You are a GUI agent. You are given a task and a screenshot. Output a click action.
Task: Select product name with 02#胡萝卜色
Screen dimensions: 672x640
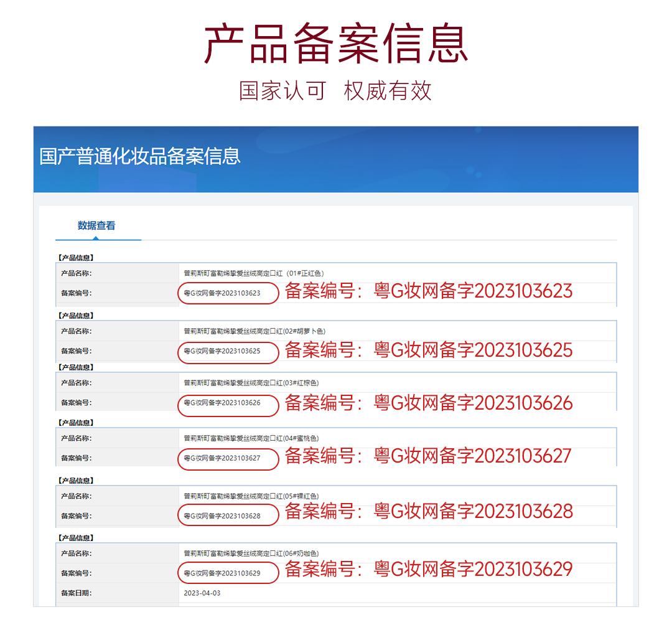[x=254, y=331]
